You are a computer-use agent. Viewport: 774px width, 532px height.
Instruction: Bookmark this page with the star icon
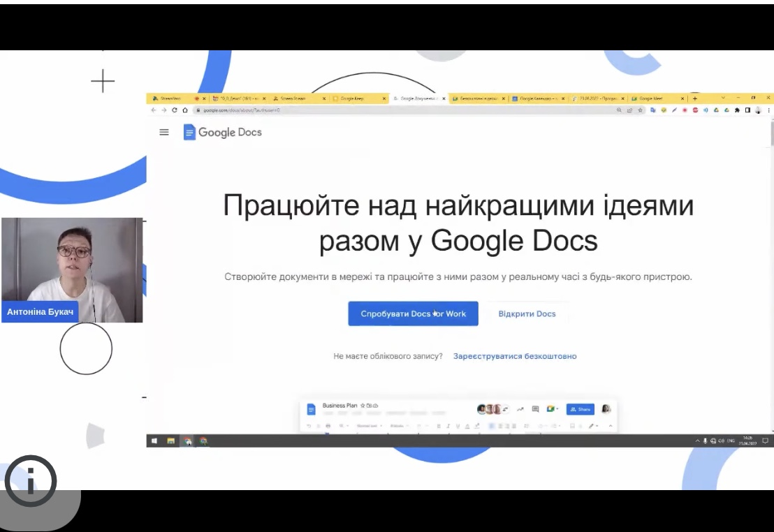tap(641, 110)
